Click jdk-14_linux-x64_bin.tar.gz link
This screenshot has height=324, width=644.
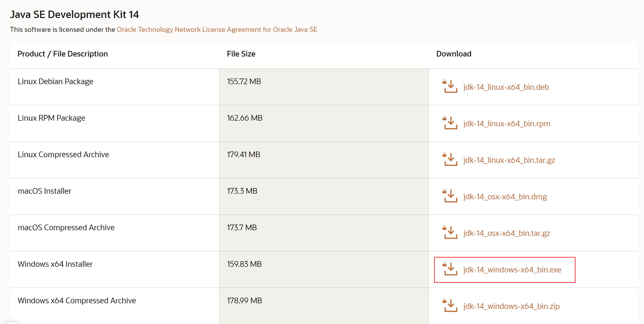point(509,160)
